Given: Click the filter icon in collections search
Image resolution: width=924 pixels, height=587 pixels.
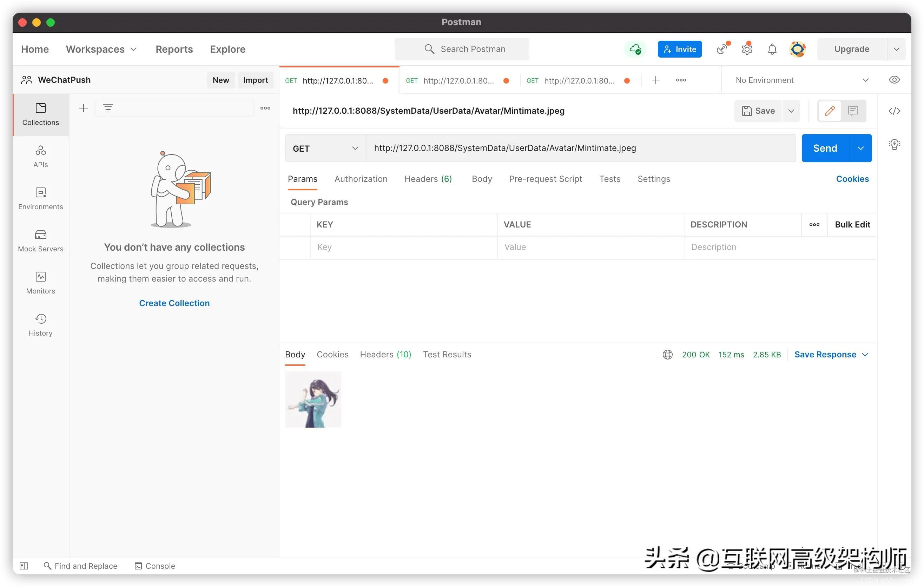Looking at the screenshot, I should tap(108, 108).
